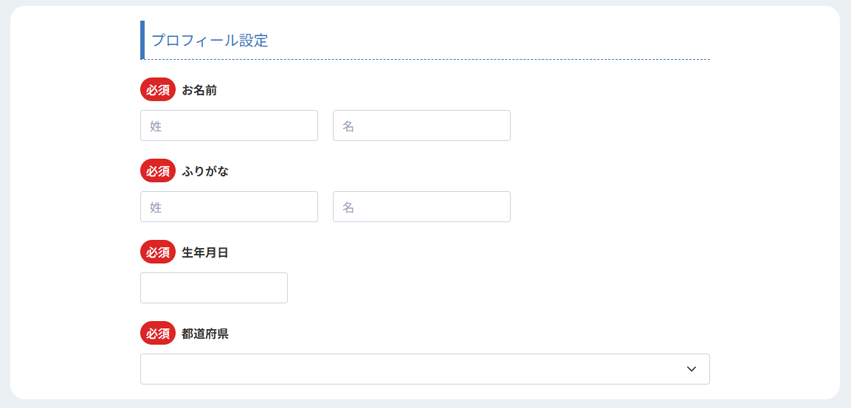Click the お名前 field label
The image size is (851, 408).
[199, 90]
